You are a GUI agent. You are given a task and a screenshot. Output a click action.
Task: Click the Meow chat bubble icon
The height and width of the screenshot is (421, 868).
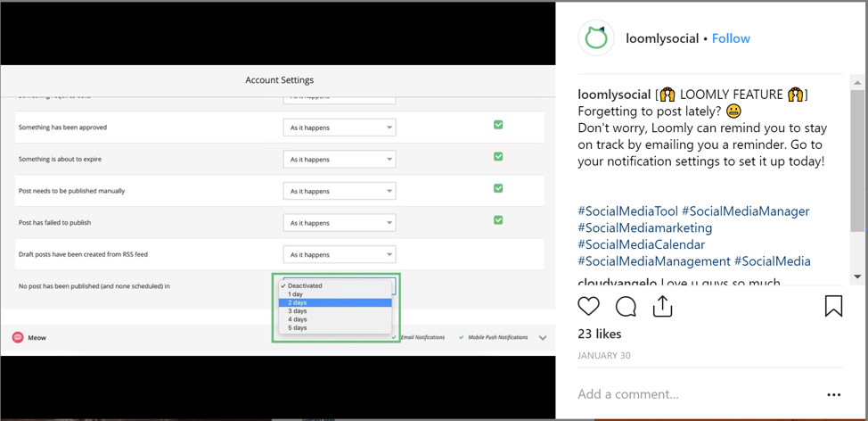[x=18, y=337]
